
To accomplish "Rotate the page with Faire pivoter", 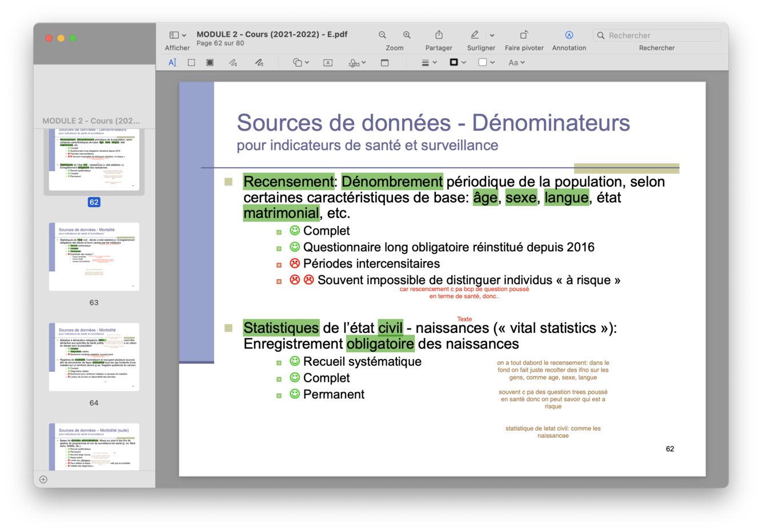I will coord(524,35).
